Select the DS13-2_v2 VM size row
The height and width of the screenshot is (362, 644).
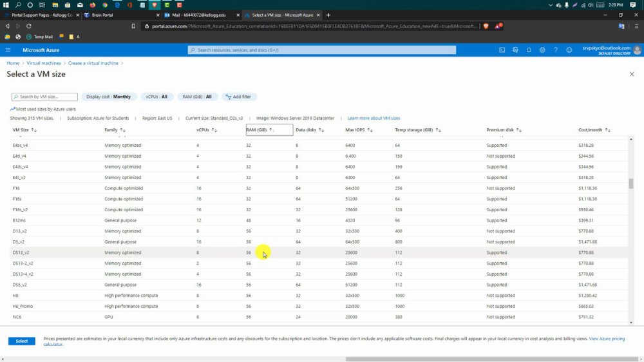[x=319, y=263]
